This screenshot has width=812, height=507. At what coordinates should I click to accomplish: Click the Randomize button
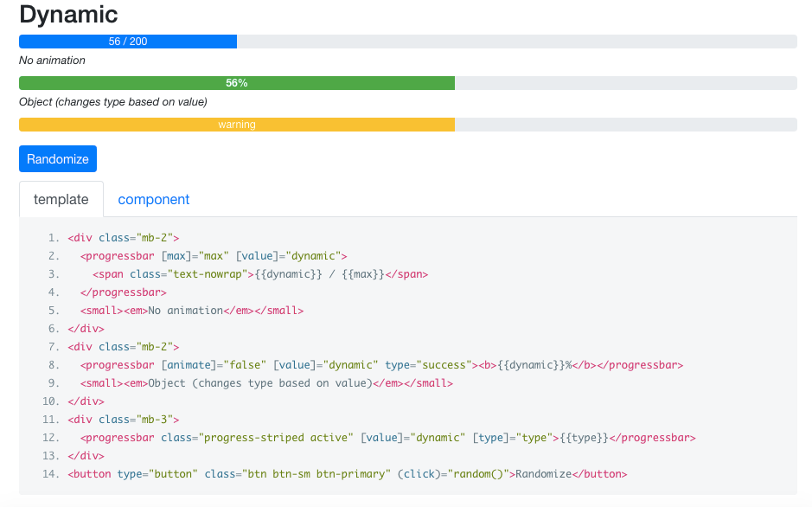point(57,158)
